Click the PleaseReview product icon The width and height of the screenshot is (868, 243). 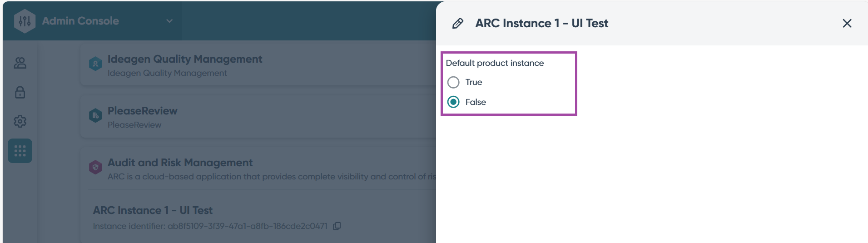click(95, 116)
